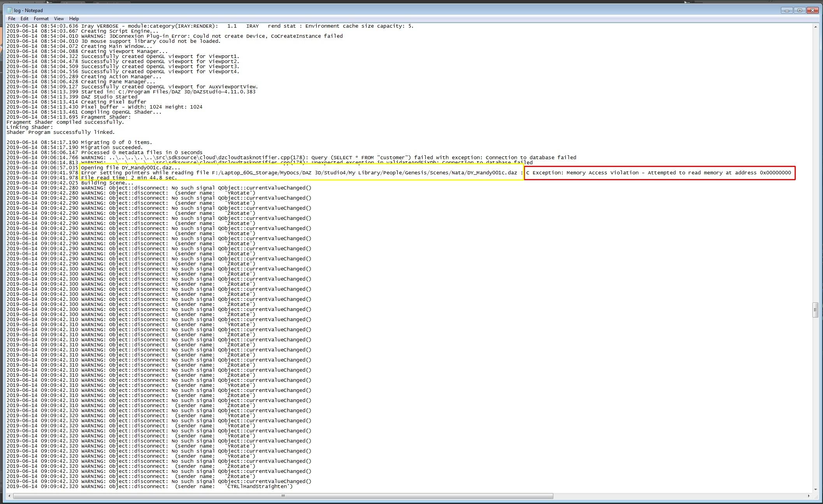Open the Edit menu
The image size is (823, 504).
click(24, 19)
